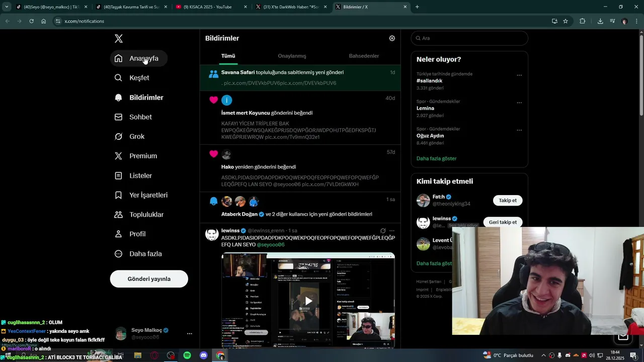644x362 pixels.
Task: Click Geri takip et for lewinss
Action: click(503, 222)
